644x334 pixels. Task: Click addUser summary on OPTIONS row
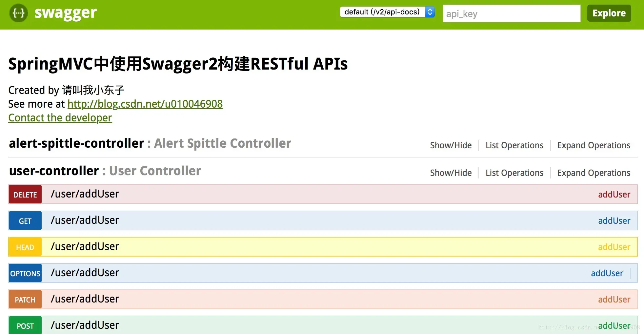(x=607, y=273)
